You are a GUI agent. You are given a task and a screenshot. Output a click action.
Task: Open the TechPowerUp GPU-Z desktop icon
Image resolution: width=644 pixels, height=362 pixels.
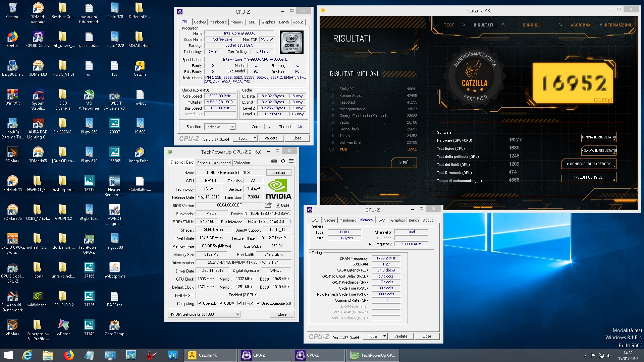(89, 244)
